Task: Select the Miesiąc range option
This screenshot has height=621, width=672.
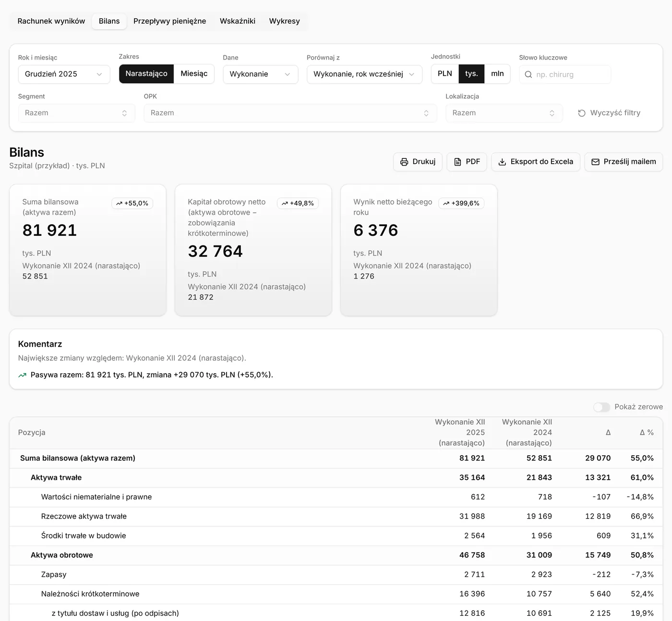Action: coord(194,73)
